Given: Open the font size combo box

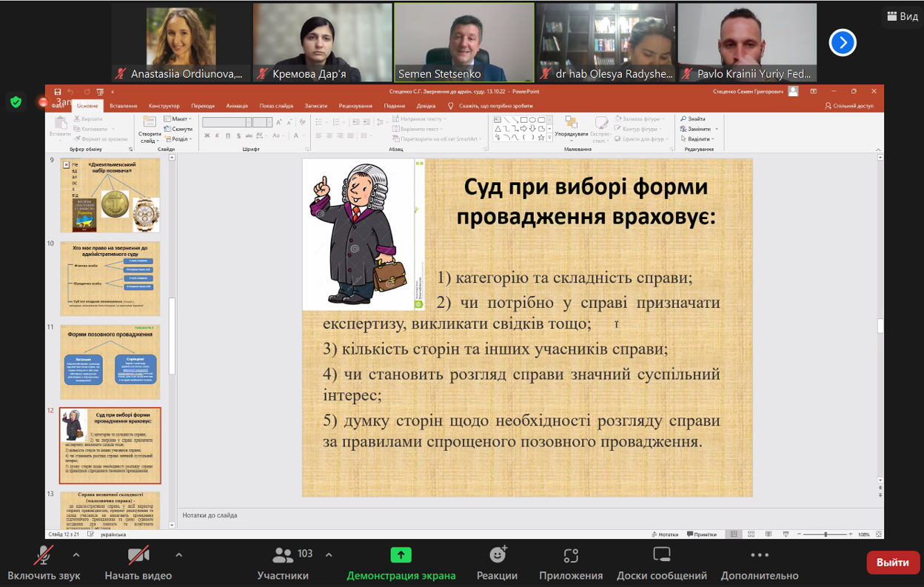Looking at the screenshot, I should click(263, 122).
